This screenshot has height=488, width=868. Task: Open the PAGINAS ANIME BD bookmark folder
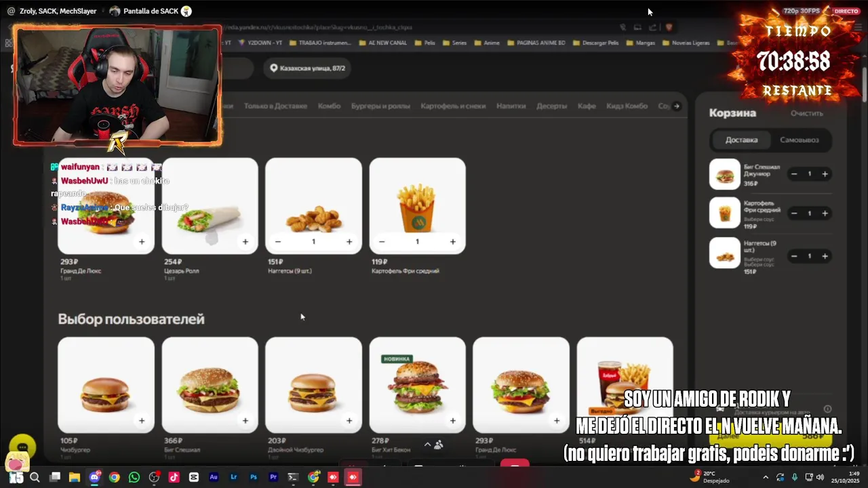pyautogui.click(x=536, y=43)
